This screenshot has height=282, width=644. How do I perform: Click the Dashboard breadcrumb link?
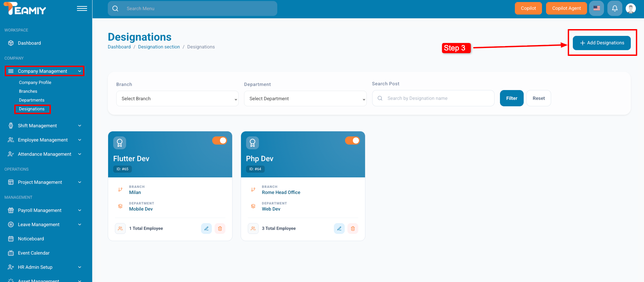tap(119, 47)
